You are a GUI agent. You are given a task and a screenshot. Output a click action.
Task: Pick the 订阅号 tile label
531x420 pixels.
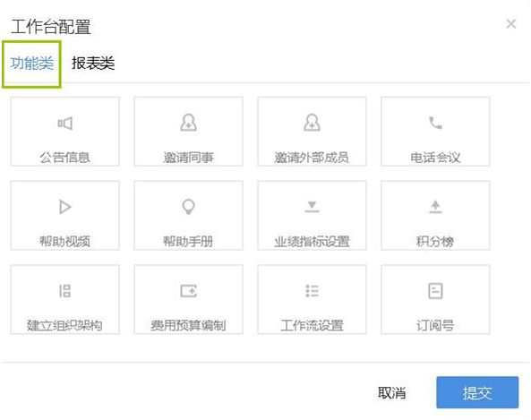[435, 325]
